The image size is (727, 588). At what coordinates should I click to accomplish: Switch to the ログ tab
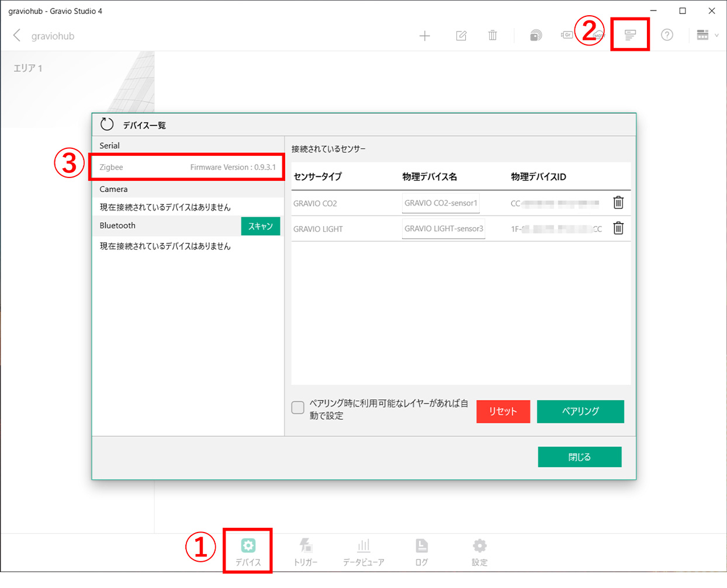pyautogui.click(x=421, y=552)
